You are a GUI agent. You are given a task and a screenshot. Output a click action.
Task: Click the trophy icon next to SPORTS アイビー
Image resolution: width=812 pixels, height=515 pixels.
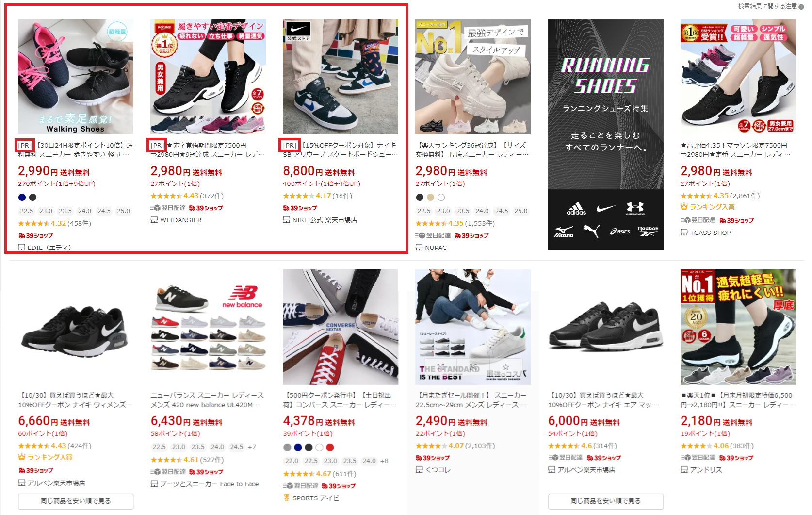tap(287, 498)
